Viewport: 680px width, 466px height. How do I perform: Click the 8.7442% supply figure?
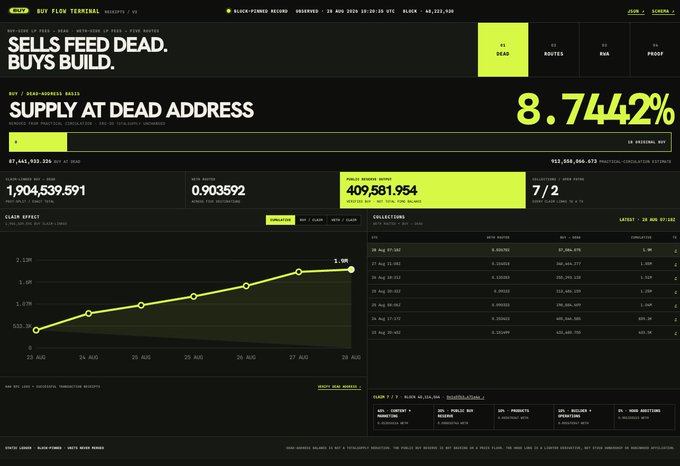tap(595, 110)
